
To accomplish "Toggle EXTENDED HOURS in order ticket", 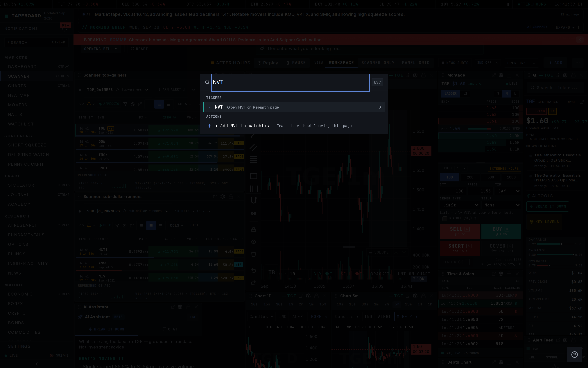I will pos(504,168).
